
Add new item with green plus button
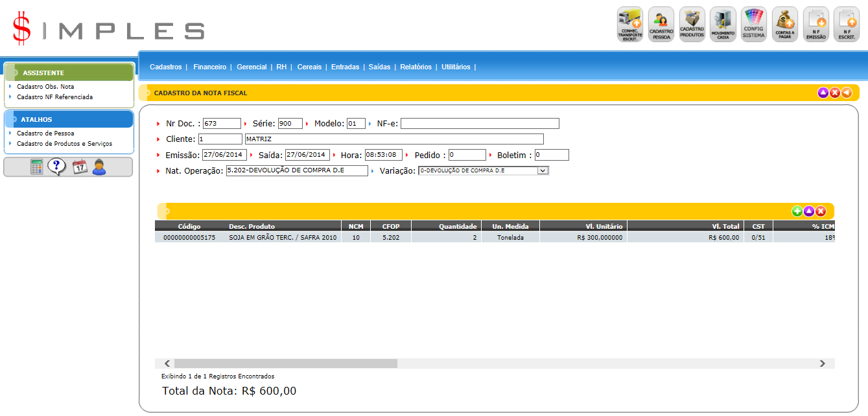point(797,211)
